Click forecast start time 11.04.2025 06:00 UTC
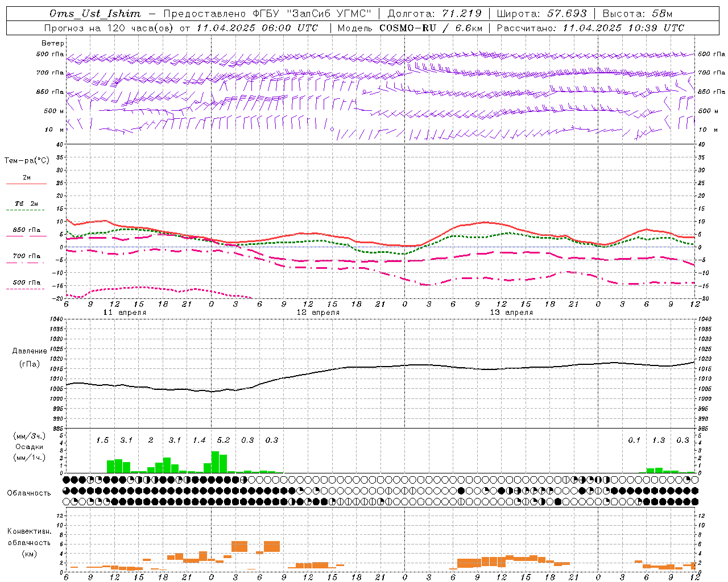This screenshot has height=582, width=728. coord(257,28)
